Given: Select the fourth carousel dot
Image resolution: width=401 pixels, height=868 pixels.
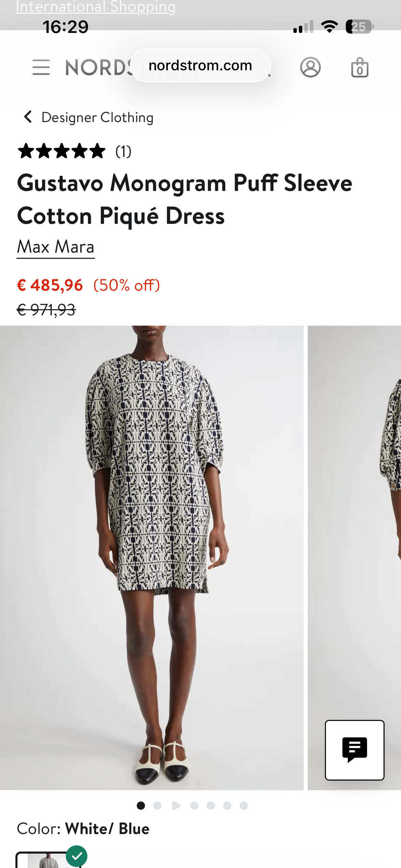Looking at the screenshot, I should tap(194, 806).
